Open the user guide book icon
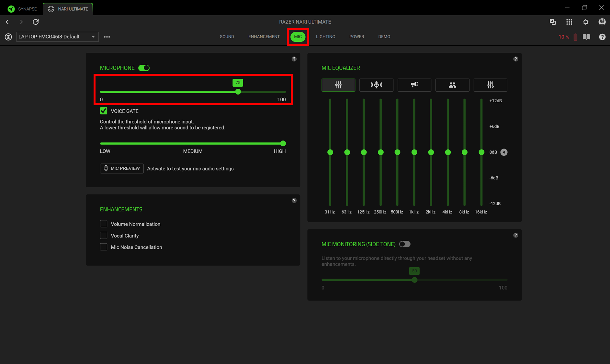This screenshot has height=364, width=610. [586, 37]
